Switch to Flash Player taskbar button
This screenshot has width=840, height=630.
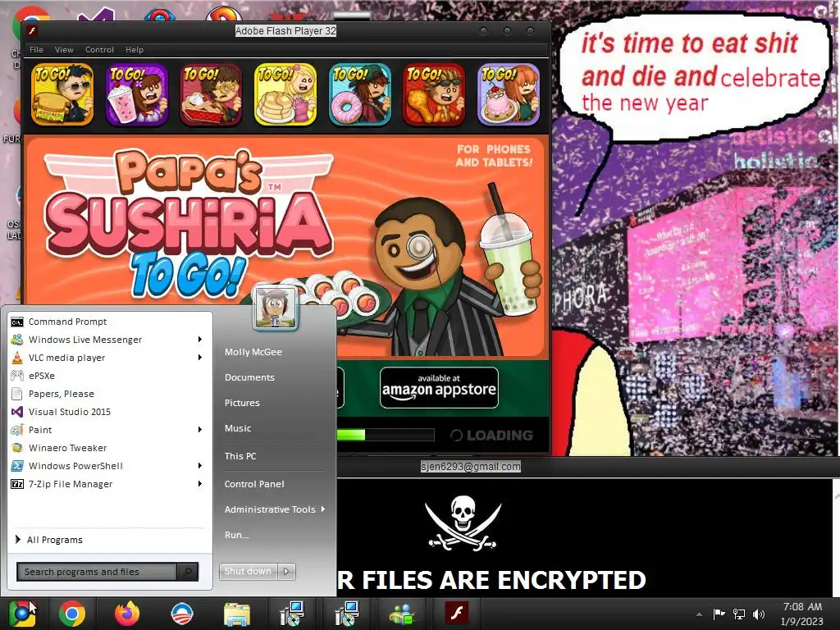pyautogui.click(x=456, y=614)
